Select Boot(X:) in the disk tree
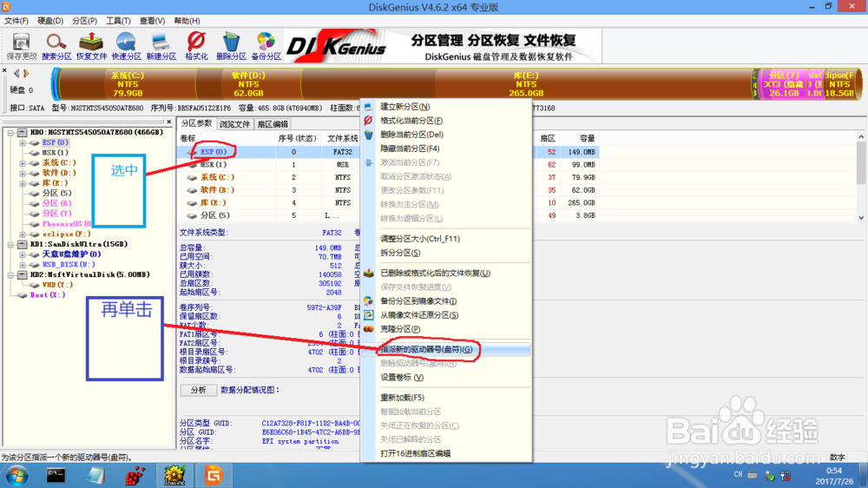868x488 pixels. (48, 295)
